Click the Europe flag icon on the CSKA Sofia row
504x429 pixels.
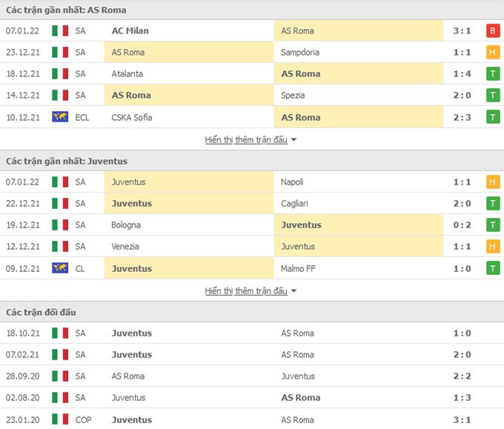pos(60,116)
